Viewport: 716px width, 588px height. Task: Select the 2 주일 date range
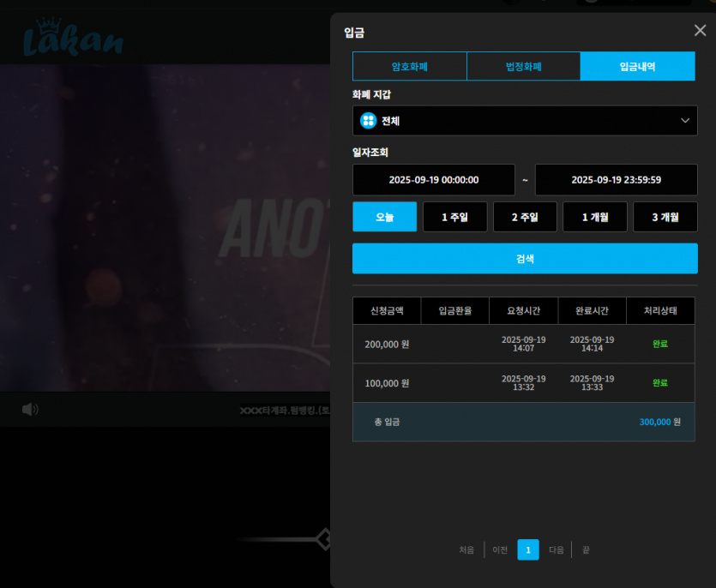coord(525,217)
